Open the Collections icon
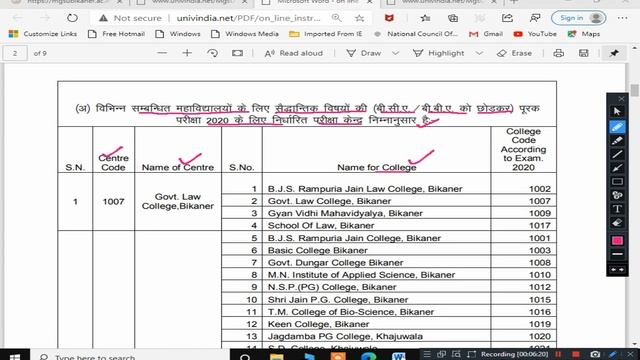The image size is (640, 360). (453, 18)
